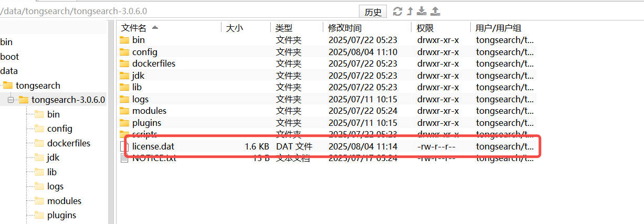Select plugins name in file list
The height and width of the screenshot is (224, 644).
tap(147, 123)
